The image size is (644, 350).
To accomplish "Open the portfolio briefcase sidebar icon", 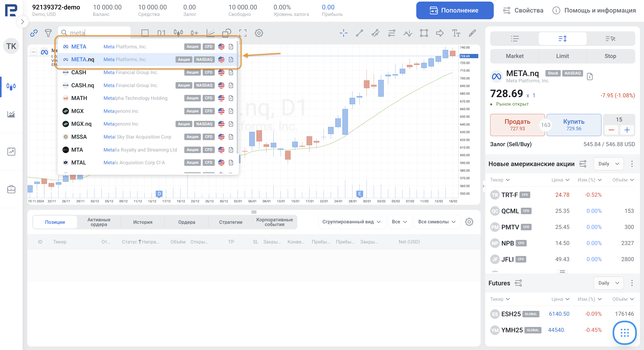I will tap(11, 189).
